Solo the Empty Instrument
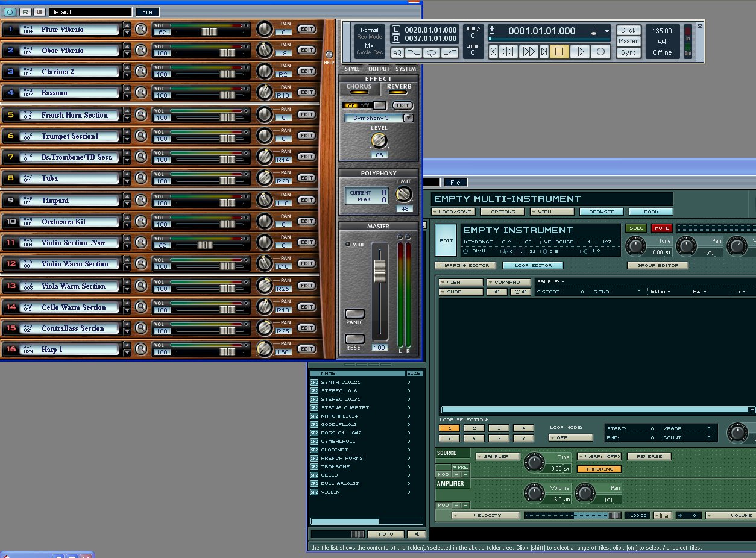The width and height of the screenshot is (756, 558). [x=635, y=228]
